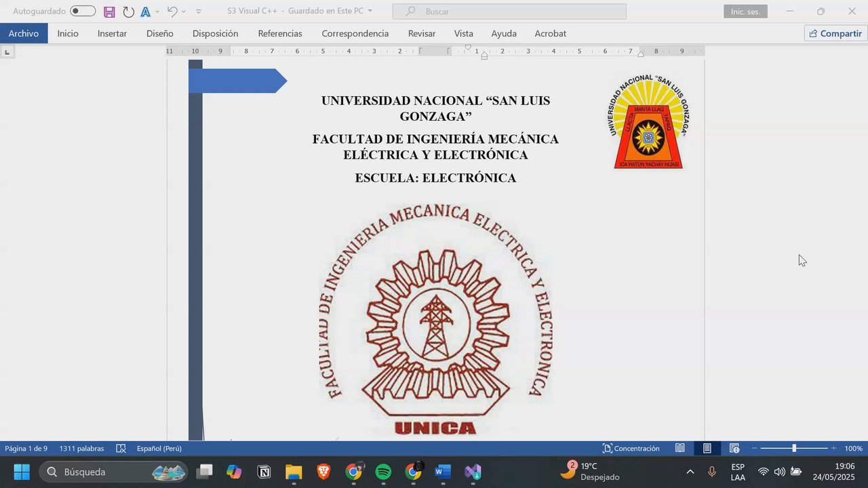Image resolution: width=868 pixels, height=488 pixels.
Task: Click the Undo arrow icon
Action: [172, 12]
